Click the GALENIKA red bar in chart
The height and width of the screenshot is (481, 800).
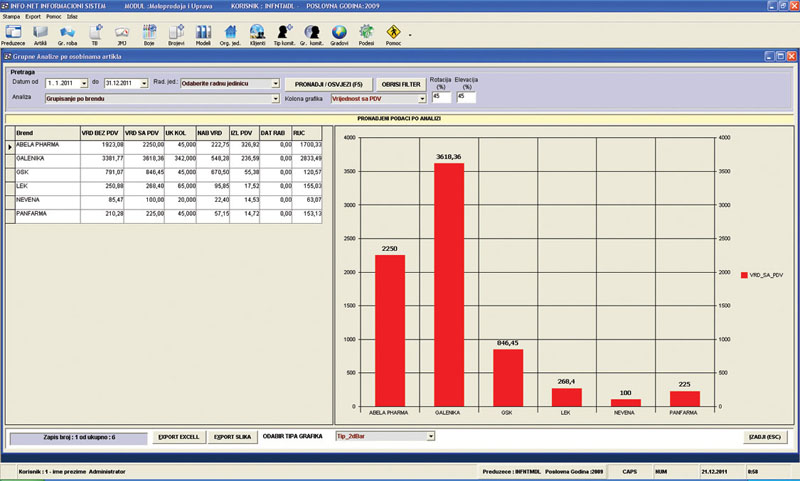pyautogui.click(x=449, y=285)
